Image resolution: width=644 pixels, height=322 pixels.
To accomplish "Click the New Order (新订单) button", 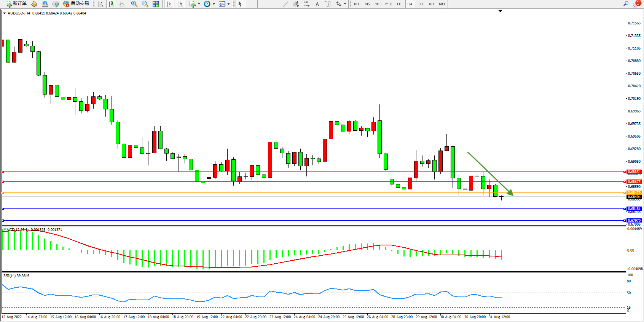I will tap(16, 4).
